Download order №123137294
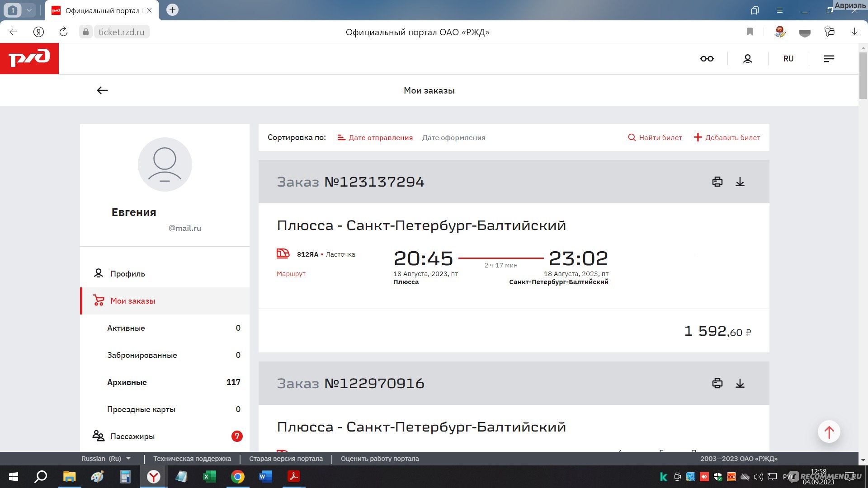 point(740,182)
